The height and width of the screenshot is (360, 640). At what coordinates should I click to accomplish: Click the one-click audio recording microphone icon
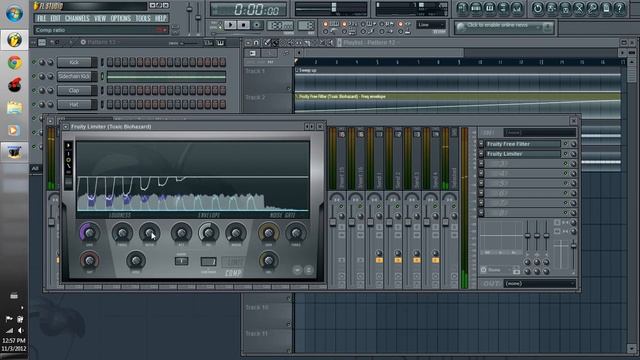tap(593, 8)
